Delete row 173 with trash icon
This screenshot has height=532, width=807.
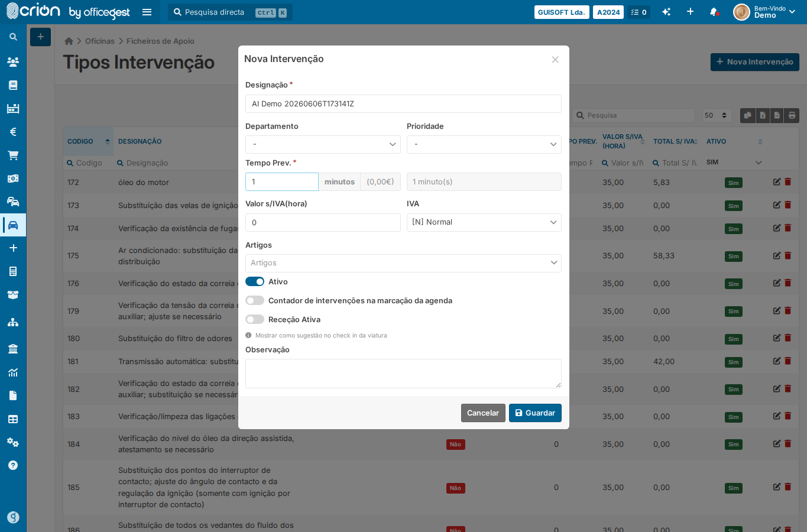[x=787, y=205]
